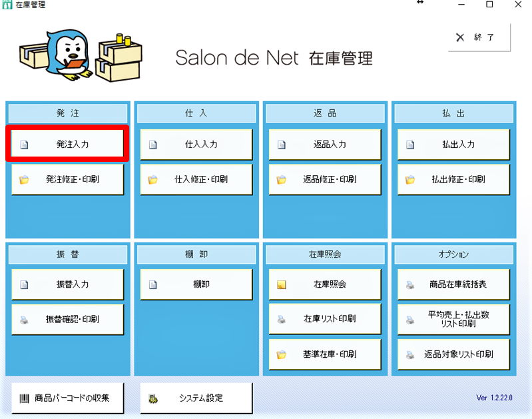
Task: Open 基準在庫・印刷 button
Action: 325,354
